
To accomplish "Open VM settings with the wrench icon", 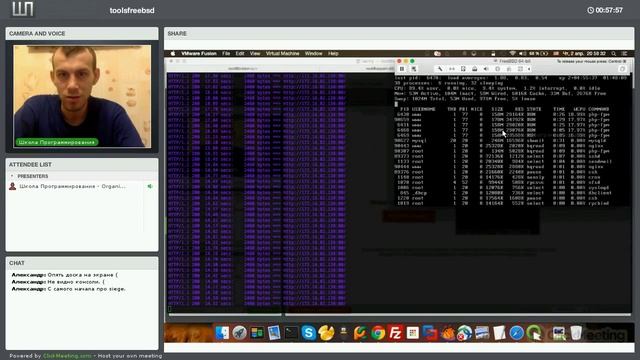I will point(440,69).
